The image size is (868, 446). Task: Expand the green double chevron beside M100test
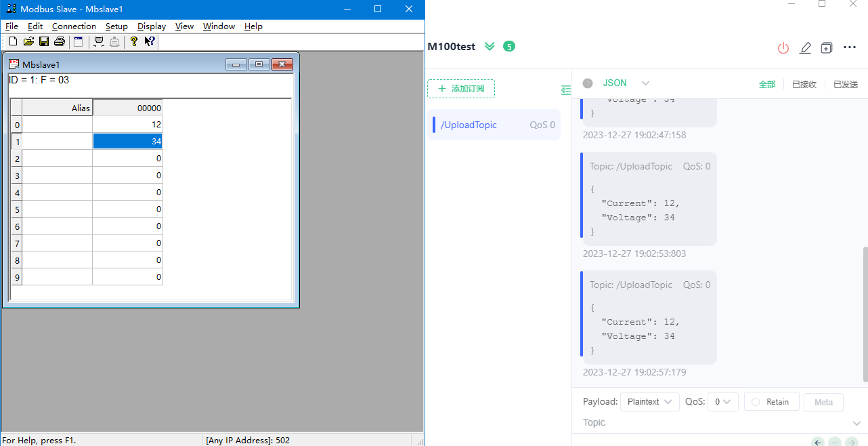coord(490,47)
